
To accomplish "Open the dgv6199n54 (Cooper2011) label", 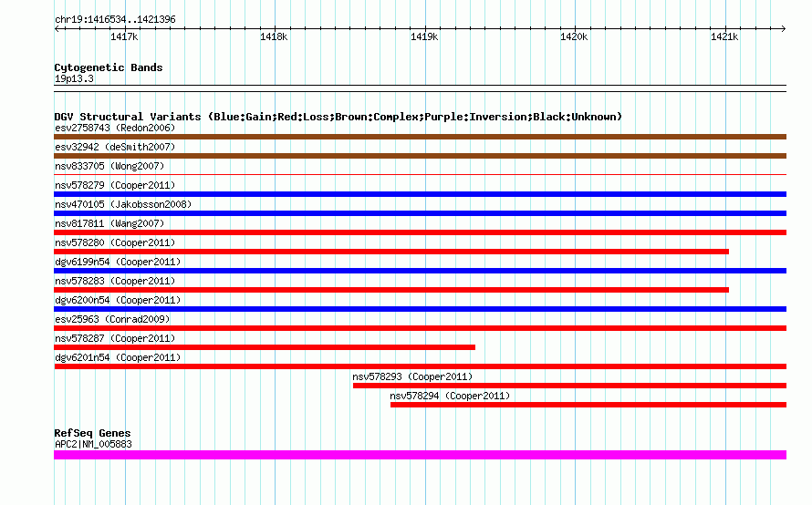I will coord(118,262).
